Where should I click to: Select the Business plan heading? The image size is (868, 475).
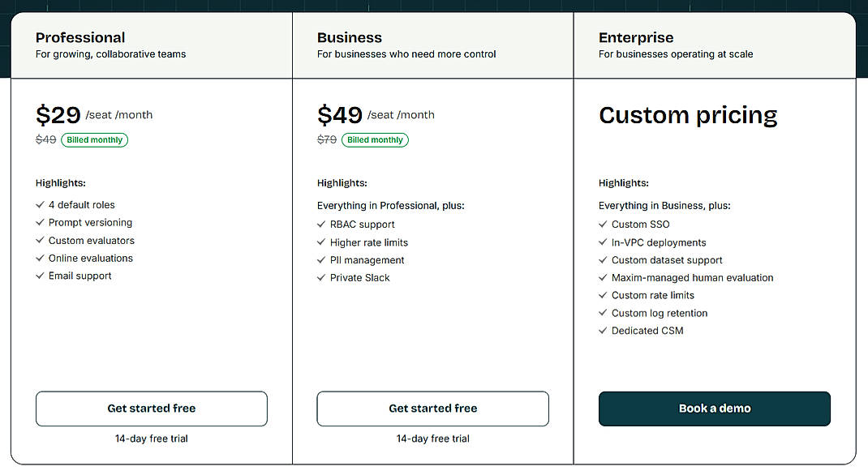pos(350,37)
